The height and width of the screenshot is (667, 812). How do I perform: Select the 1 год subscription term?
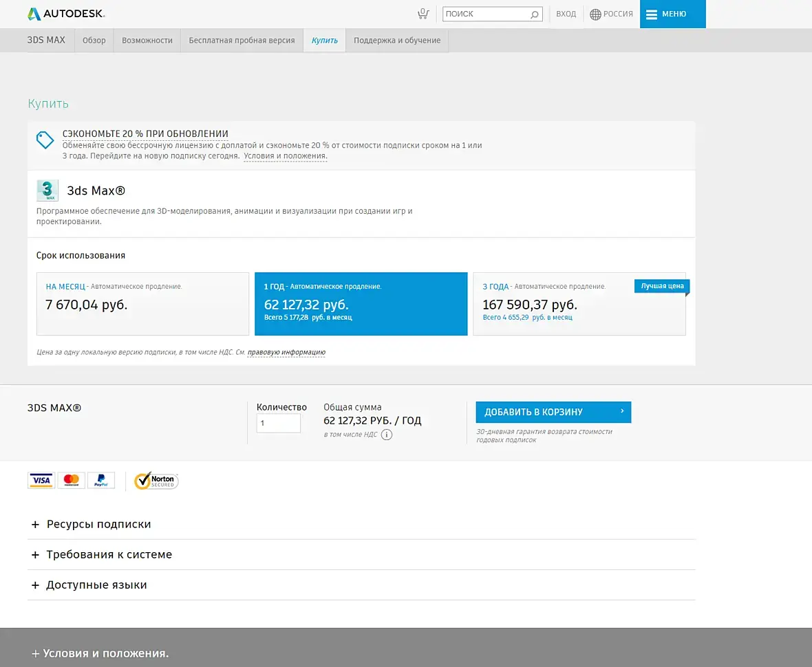pos(361,304)
